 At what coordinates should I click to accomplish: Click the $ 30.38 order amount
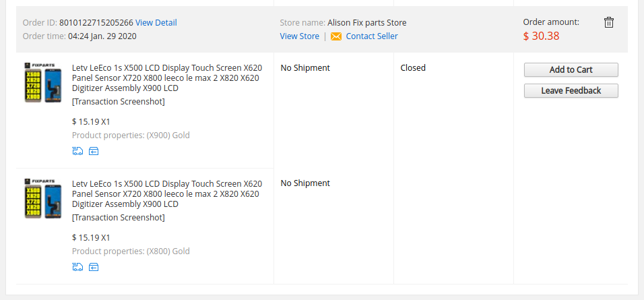tap(542, 36)
